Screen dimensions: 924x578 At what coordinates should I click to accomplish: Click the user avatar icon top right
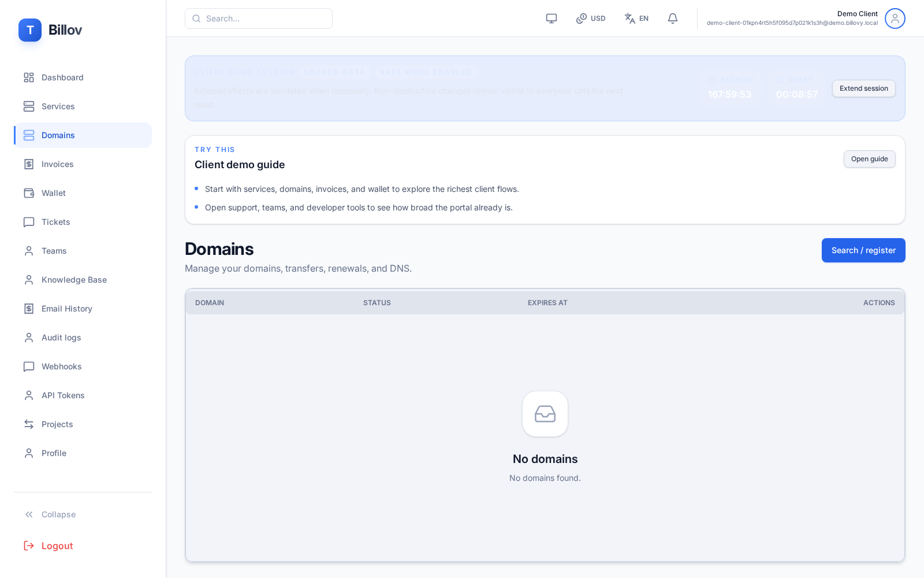coord(895,18)
